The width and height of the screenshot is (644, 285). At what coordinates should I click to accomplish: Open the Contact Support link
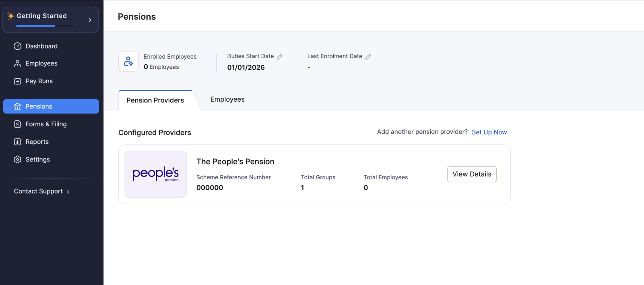(x=38, y=191)
